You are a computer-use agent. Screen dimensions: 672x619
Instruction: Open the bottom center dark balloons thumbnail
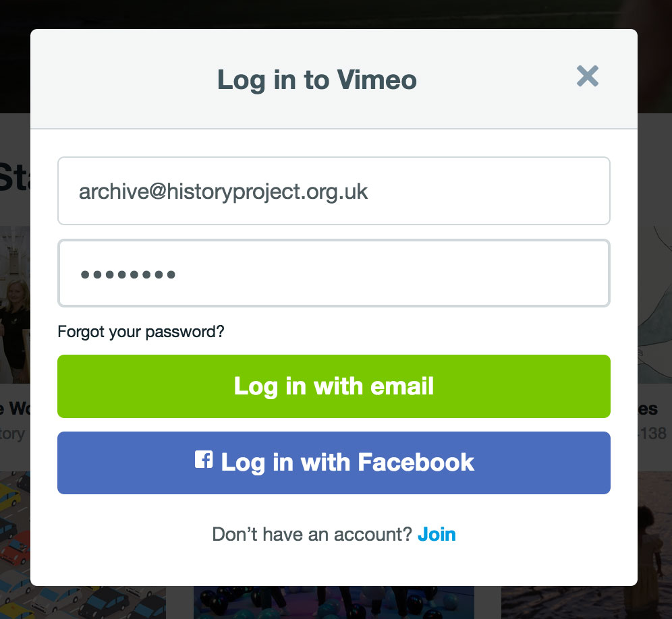[x=334, y=602]
